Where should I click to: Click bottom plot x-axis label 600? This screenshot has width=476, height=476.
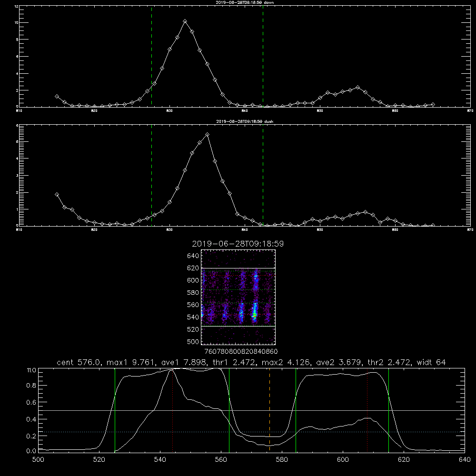pyautogui.click(x=343, y=460)
